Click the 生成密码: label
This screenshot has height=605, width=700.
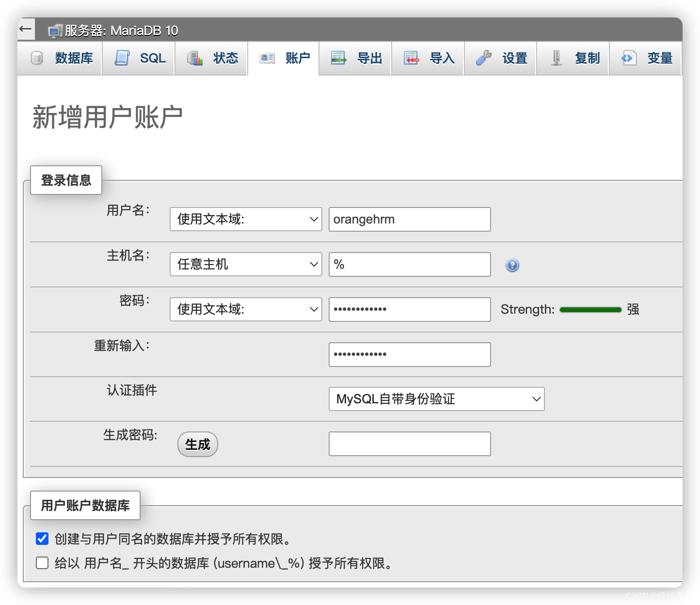tap(130, 435)
